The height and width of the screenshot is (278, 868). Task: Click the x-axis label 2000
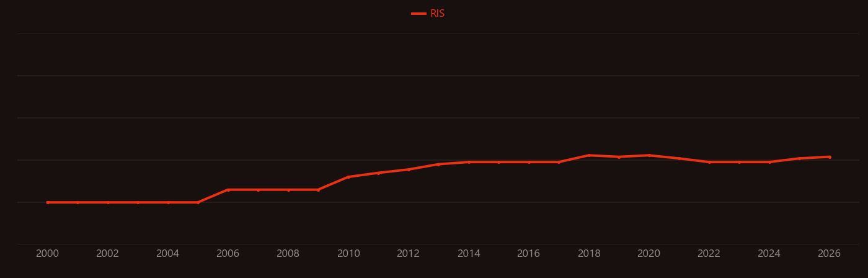coord(48,254)
